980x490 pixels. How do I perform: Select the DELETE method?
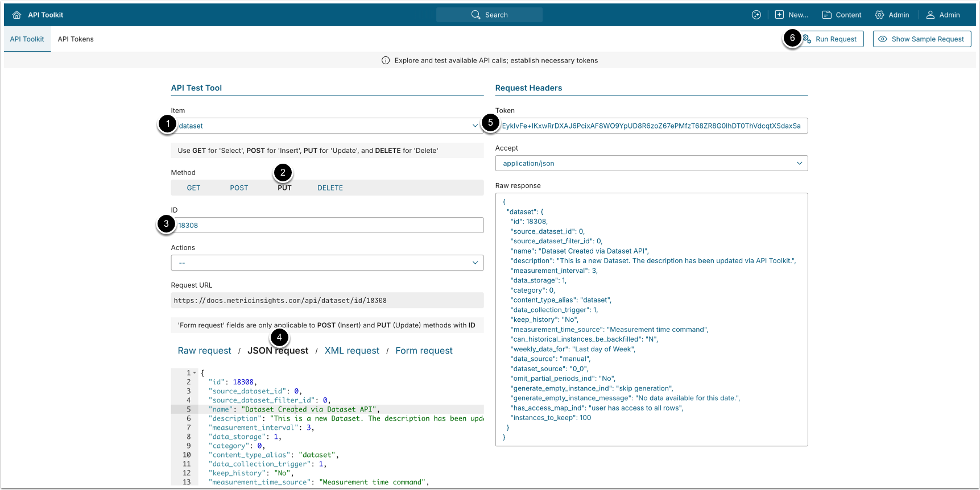pyautogui.click(x=330, y=188)
